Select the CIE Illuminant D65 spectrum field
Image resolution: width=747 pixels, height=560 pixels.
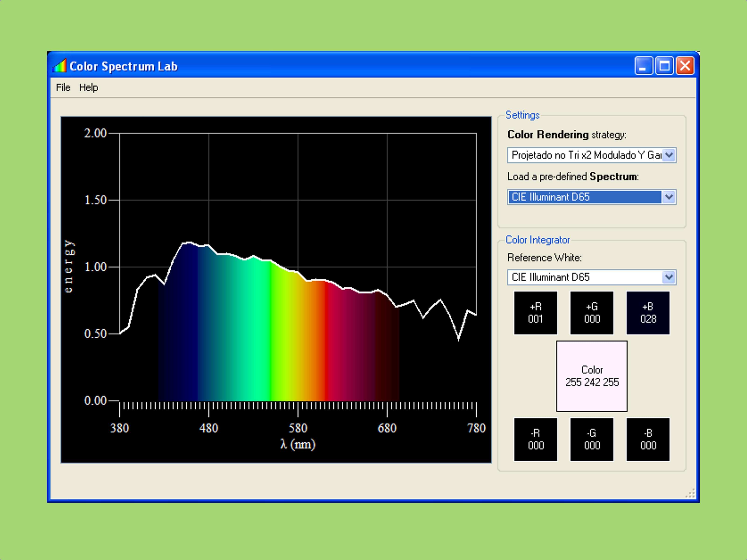coord(584,197)
